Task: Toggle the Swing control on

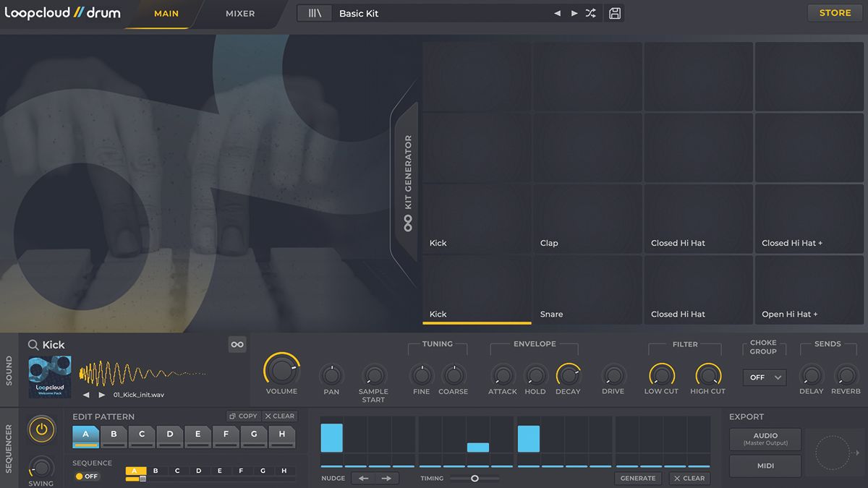Action: [41, 467]
